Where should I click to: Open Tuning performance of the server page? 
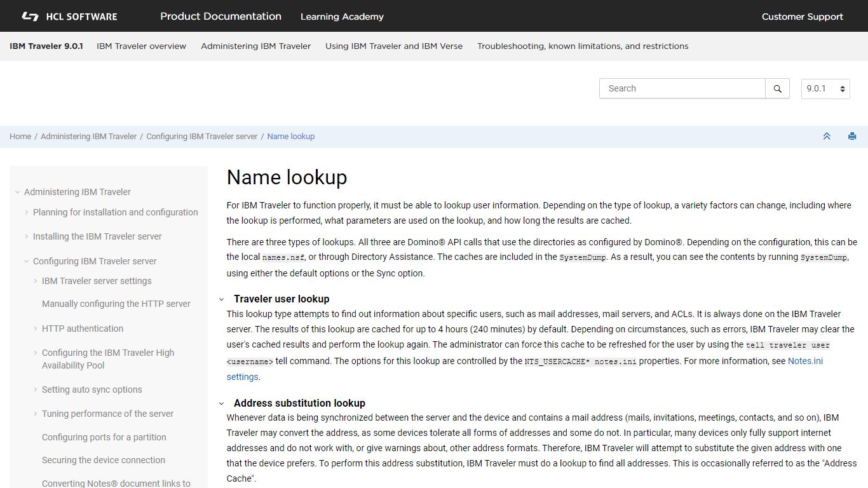pyautogui.click(x=108, y=414)
